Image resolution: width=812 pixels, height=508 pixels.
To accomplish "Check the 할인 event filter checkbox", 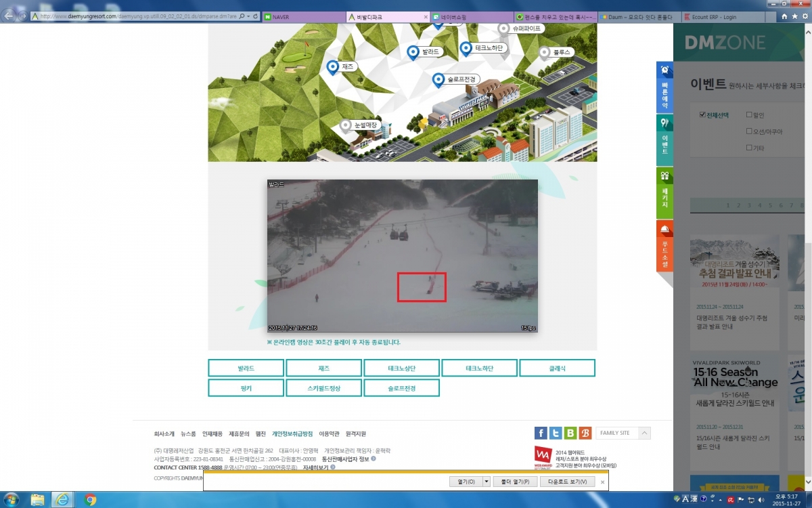I will click(749, 114).
